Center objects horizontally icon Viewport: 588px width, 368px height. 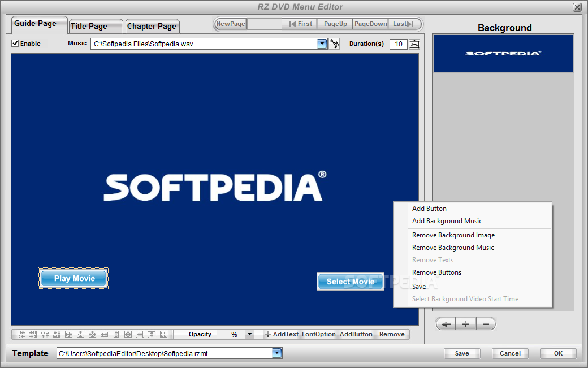68,334
